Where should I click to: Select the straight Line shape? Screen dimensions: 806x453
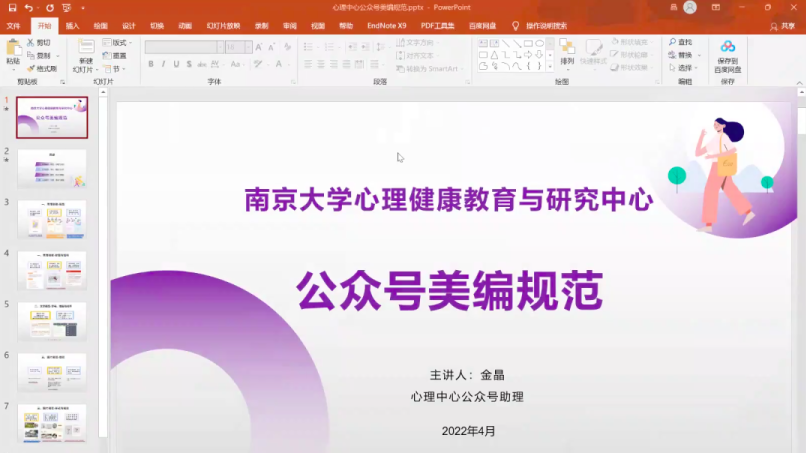(x=506, y=44)
